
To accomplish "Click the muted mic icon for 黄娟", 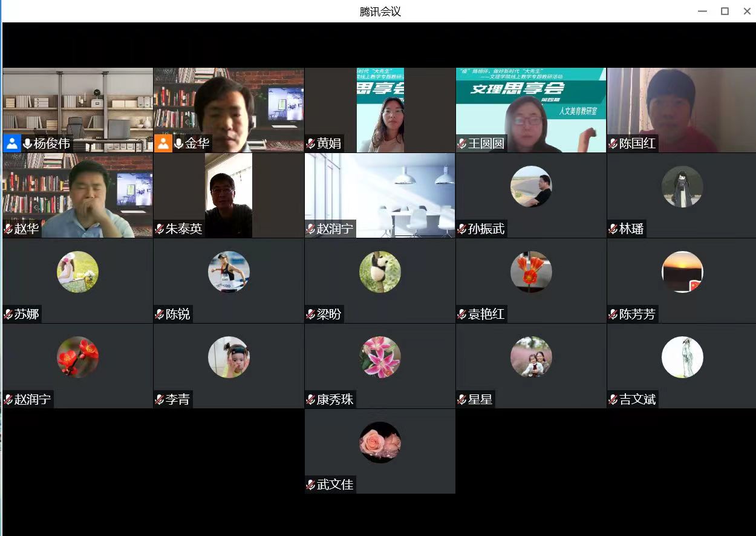I will (311, 144).
